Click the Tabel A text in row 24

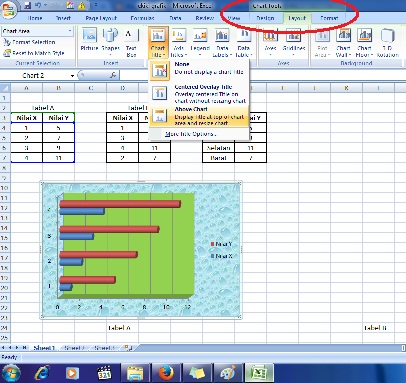(x=119, y=328)
